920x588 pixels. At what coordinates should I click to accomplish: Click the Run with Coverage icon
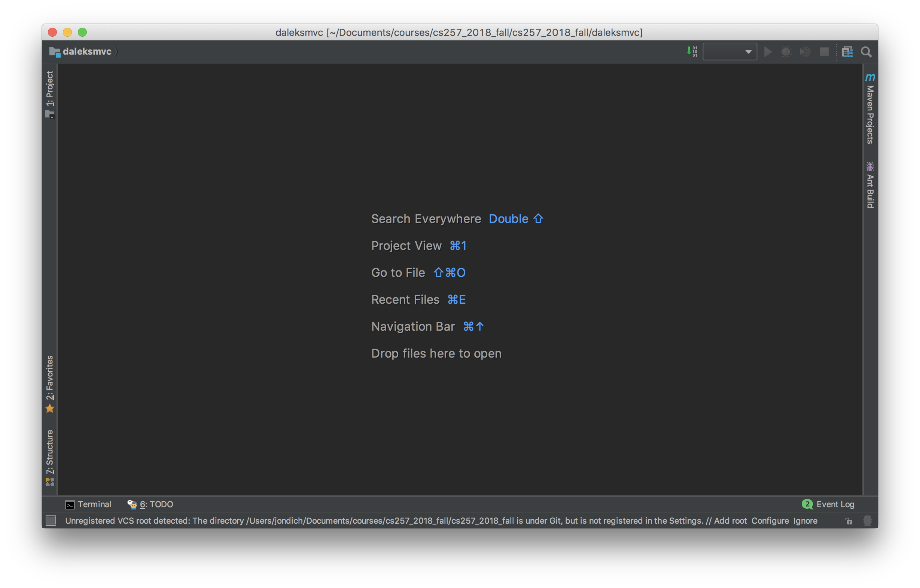(x=805, y=52)
